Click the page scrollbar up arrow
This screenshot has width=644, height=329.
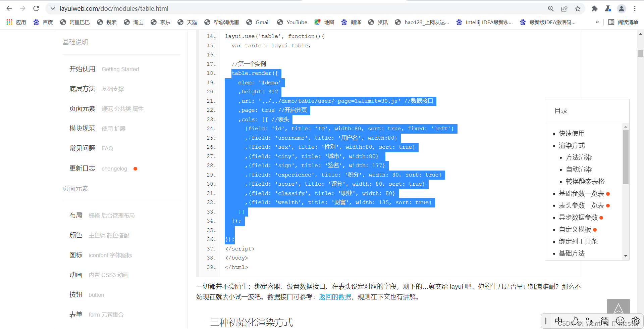(640, 34)
